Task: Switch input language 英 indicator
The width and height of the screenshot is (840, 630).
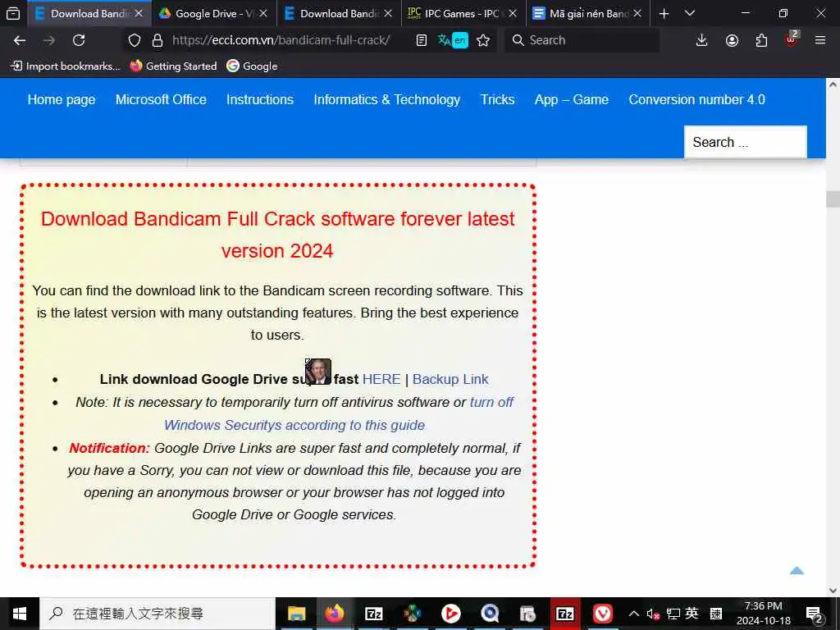Action: click(692, 614)
